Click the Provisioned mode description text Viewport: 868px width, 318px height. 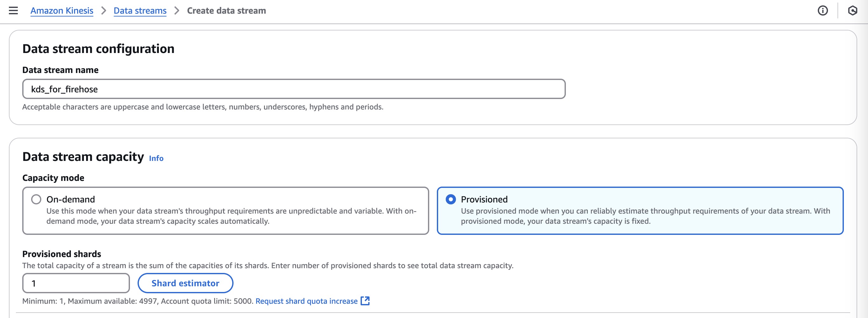click(x=645, y=216)
